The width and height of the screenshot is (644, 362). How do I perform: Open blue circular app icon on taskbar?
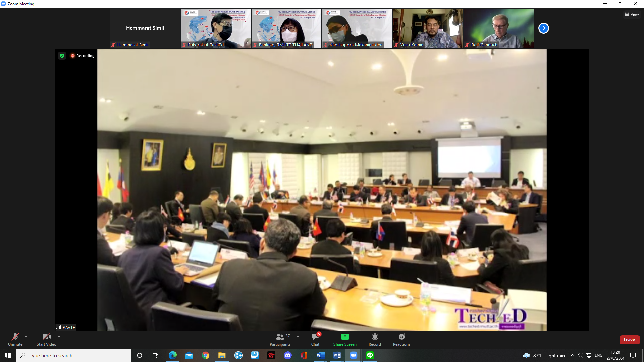[x=238, y=355]
